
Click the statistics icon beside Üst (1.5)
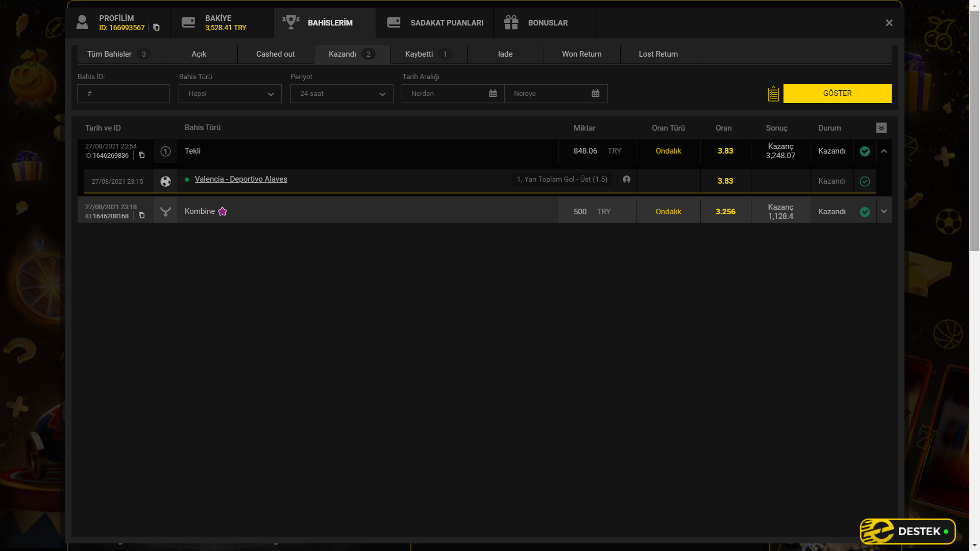[x=626, y=180]
